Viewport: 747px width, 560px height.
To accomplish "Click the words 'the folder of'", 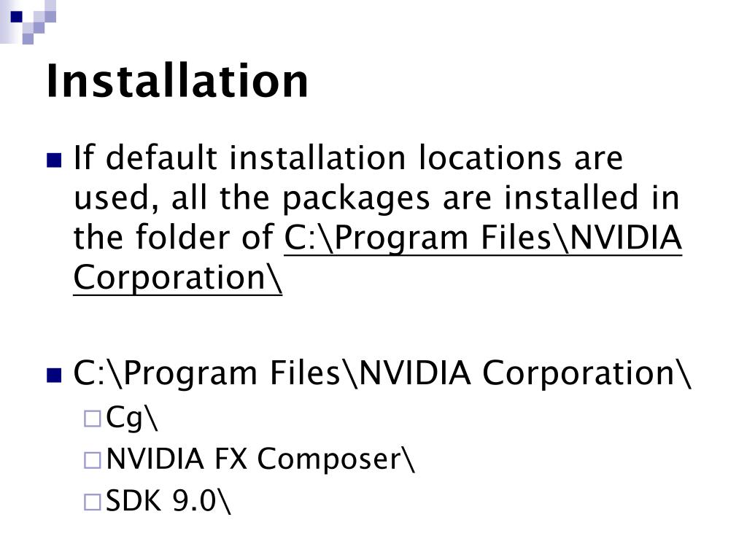I will click(174, 237).
